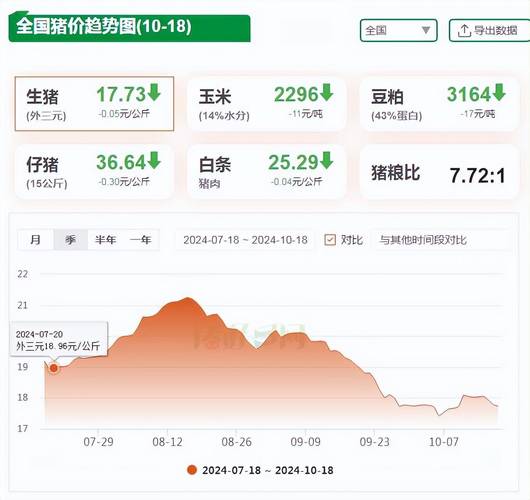Click the -0.05元/公斤 change text

click(x=124, y=114)
